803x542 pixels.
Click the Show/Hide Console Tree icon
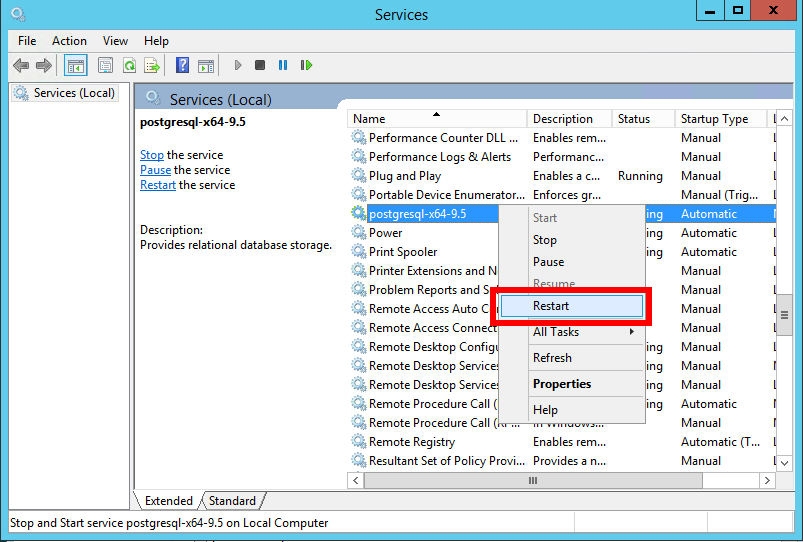click(x=75, y=65)
